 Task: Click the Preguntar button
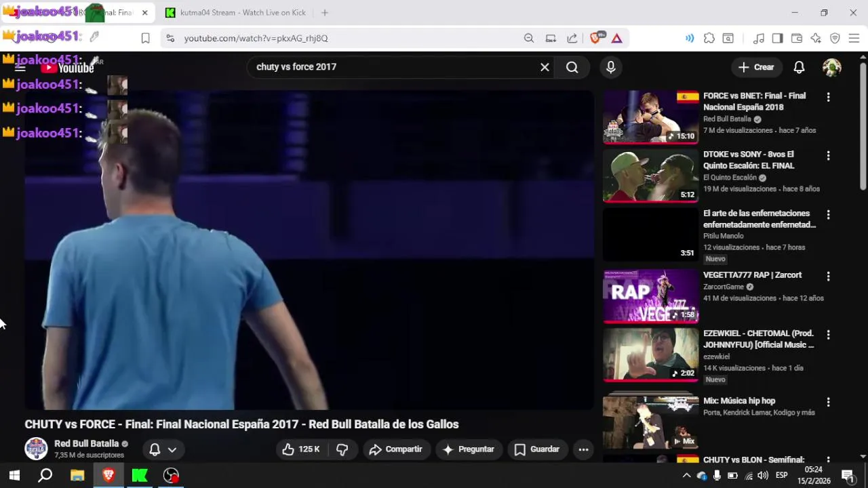click(x=469, y=449)
